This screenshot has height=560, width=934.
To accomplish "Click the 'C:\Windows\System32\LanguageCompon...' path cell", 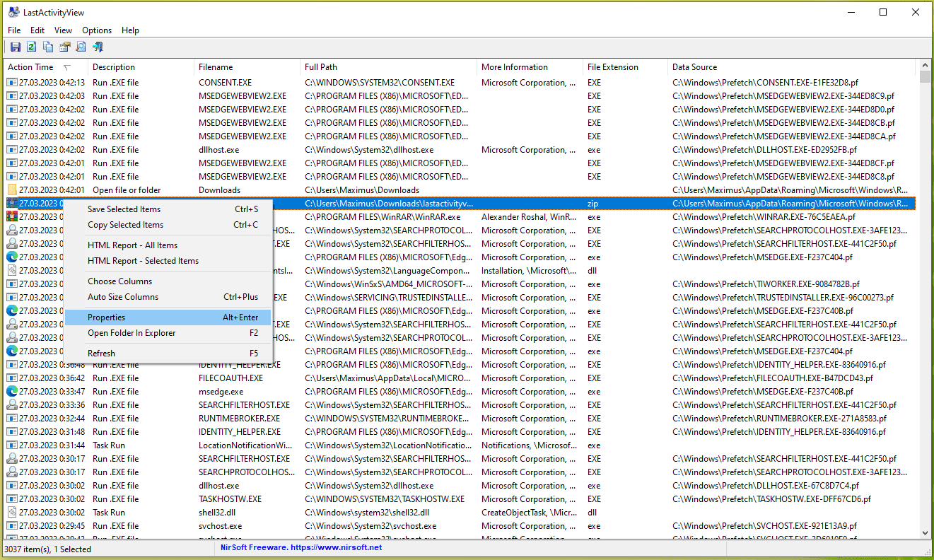I will pos(388,271).
